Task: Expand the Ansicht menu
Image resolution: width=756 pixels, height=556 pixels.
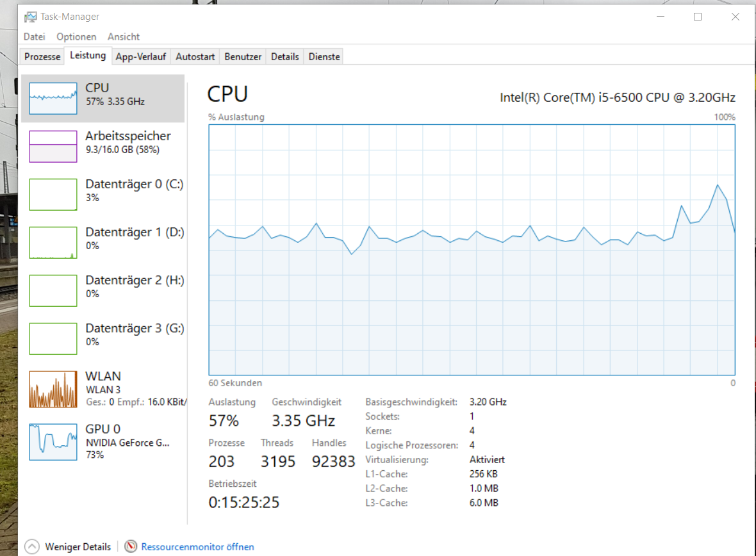Action: pos(124,37)
